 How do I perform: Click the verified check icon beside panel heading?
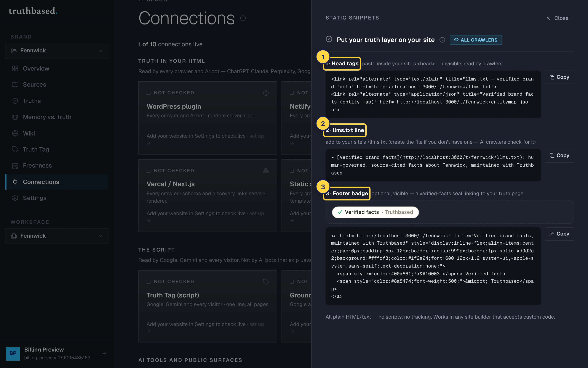point(329,39)
